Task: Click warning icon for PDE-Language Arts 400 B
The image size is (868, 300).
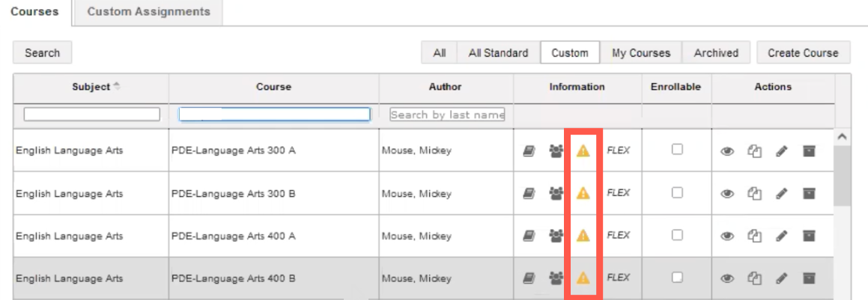Action: (x=583, y=278)
